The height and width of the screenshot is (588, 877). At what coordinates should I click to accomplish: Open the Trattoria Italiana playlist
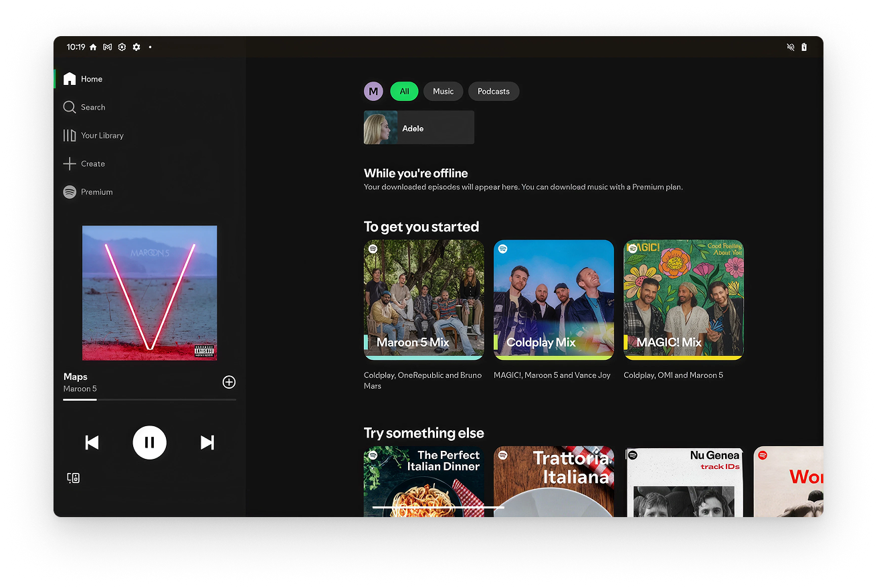(554, 482)
